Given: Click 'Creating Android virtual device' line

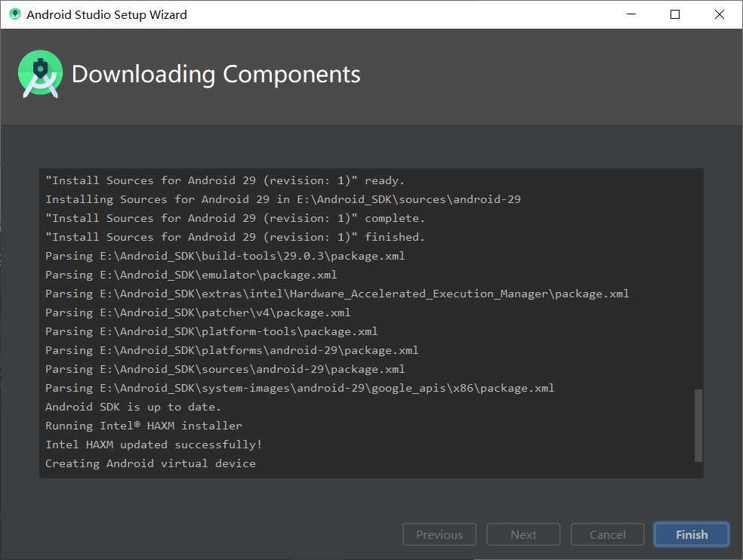Looking at the screenshot, I should point(150,463).
